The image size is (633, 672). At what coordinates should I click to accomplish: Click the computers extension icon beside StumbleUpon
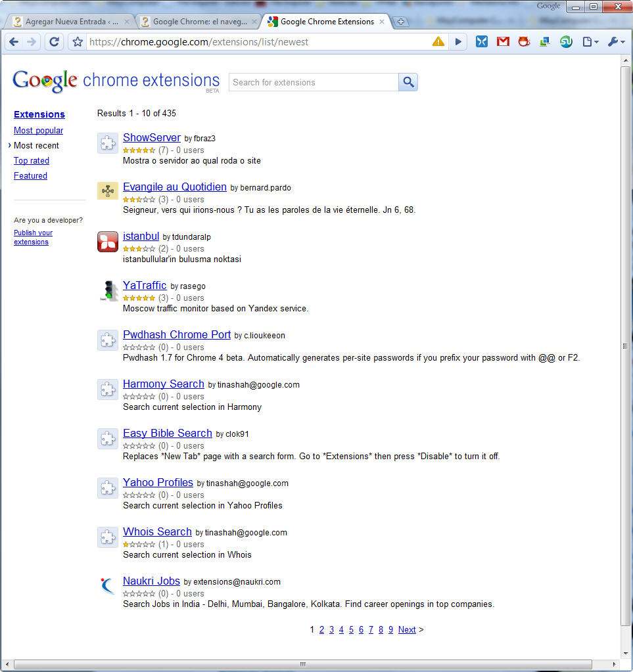click(x=545, y=41)
